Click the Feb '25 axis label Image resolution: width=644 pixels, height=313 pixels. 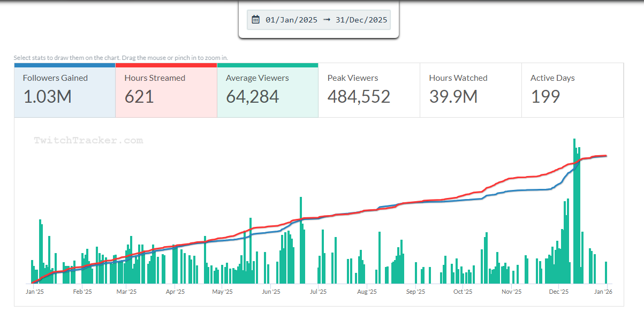[82, 292]
